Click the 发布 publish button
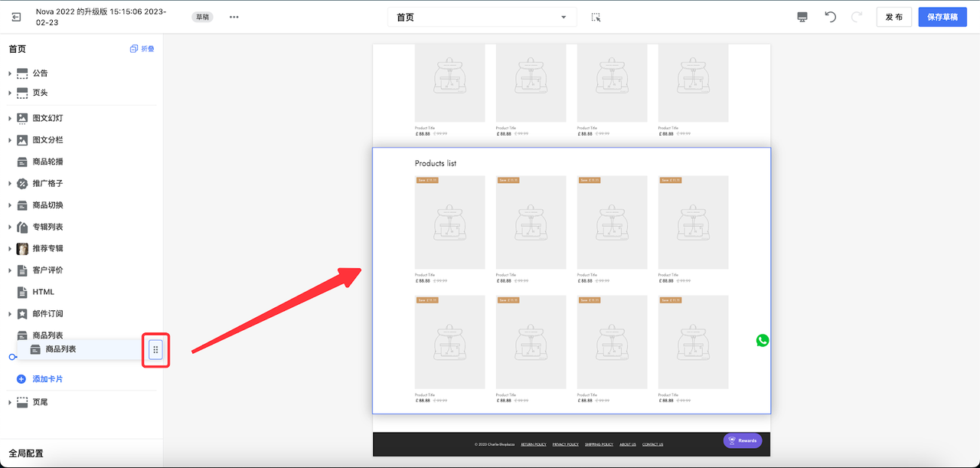Image resolution: width=980 pixels, height=468 pixels. tap(893, 17)
